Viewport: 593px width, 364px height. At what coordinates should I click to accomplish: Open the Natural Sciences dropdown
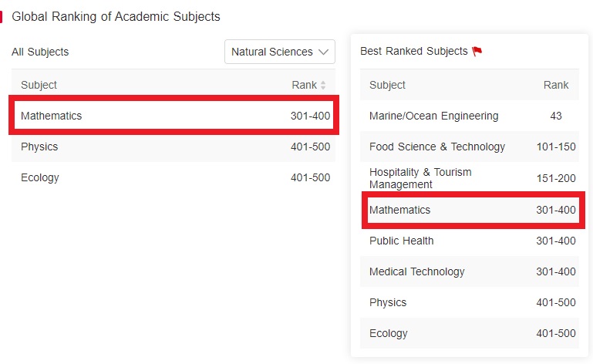coord(279,52)
